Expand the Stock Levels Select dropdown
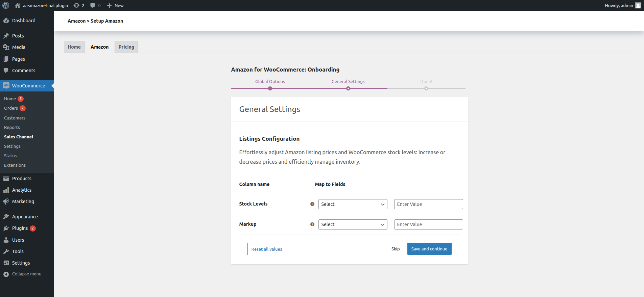 [353, 204]
